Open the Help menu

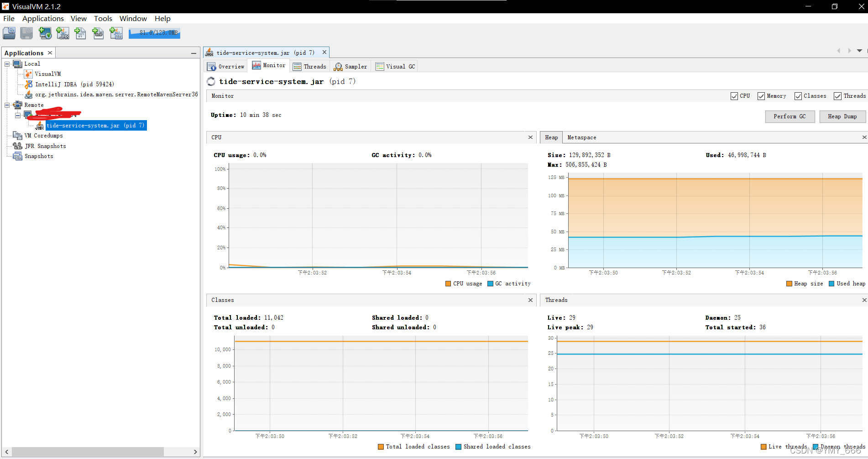pos(162,18)
